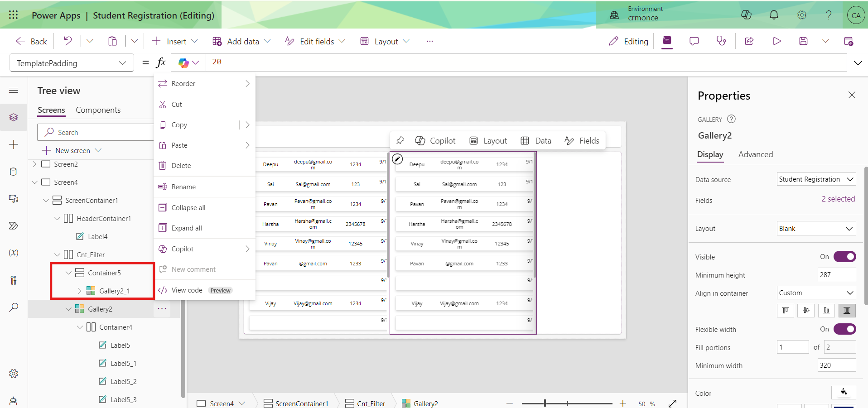Select the center align-in-container button
The image size is (868, 408).
806,310
